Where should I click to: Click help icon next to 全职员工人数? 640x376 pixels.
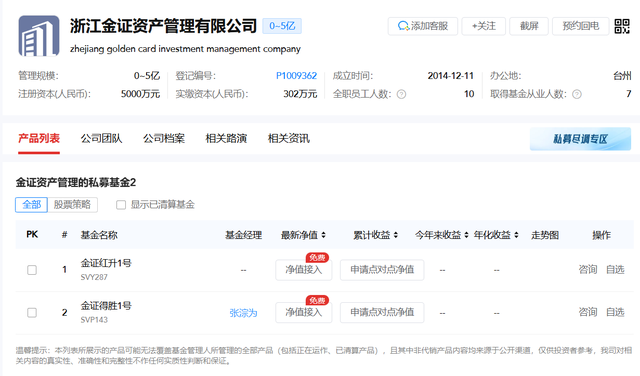pos(402,94)
